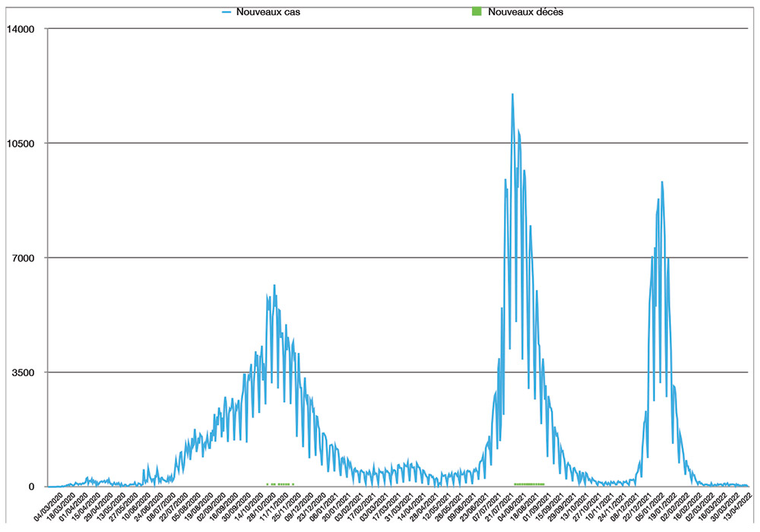Click the 7000 y-axis label
Image resolution: width=760 pixels, height=532 pixels.
pos(24,258)
